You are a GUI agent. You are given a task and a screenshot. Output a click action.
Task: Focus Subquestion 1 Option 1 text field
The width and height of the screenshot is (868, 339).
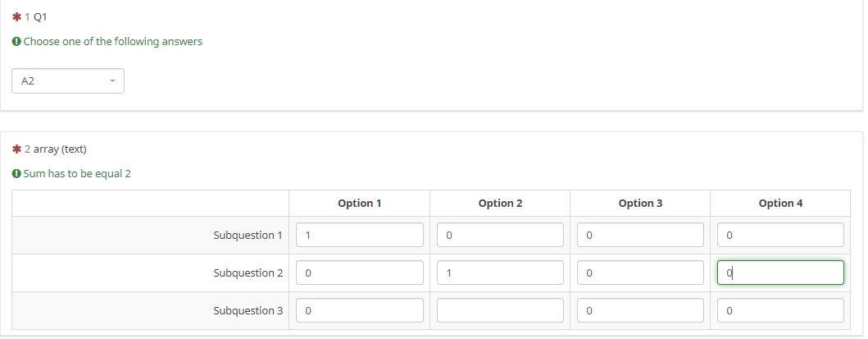click(x=360, y=235)
